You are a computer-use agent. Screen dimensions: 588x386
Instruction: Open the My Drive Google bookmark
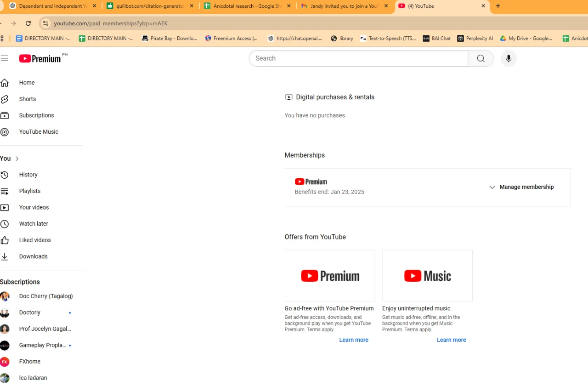[526, 39]
